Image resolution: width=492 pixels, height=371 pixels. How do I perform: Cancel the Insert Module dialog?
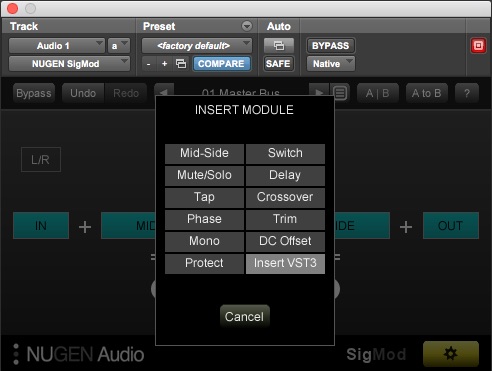(x=245, y=316)
